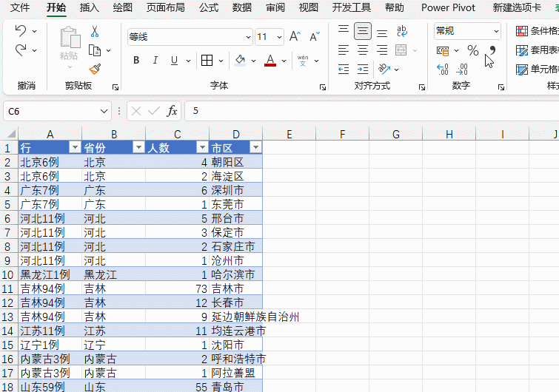559x392 pixels.
Task: Select row 14 header
Action: tap(8, 331)
